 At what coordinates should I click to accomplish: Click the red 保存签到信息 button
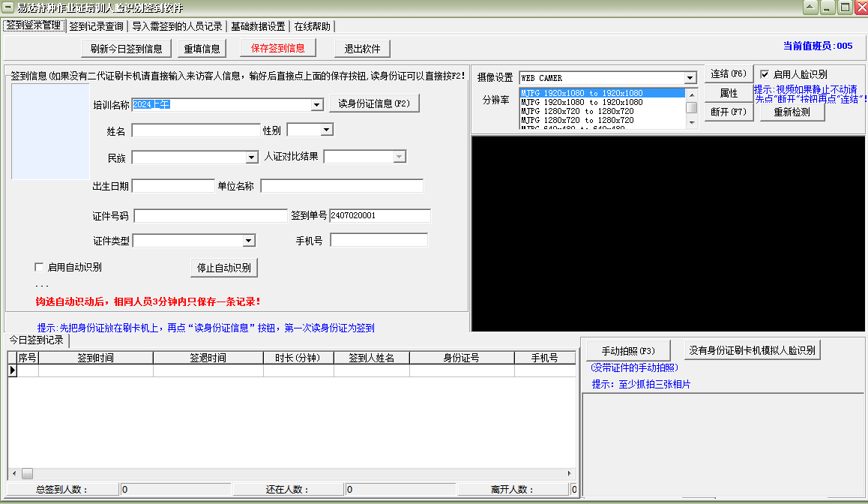[278, 48]
